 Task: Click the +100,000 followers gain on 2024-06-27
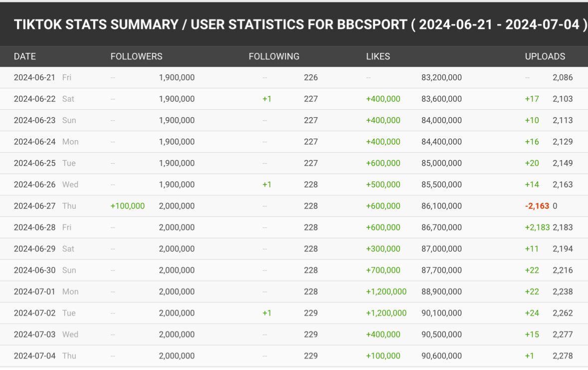(x=128, y=206)
